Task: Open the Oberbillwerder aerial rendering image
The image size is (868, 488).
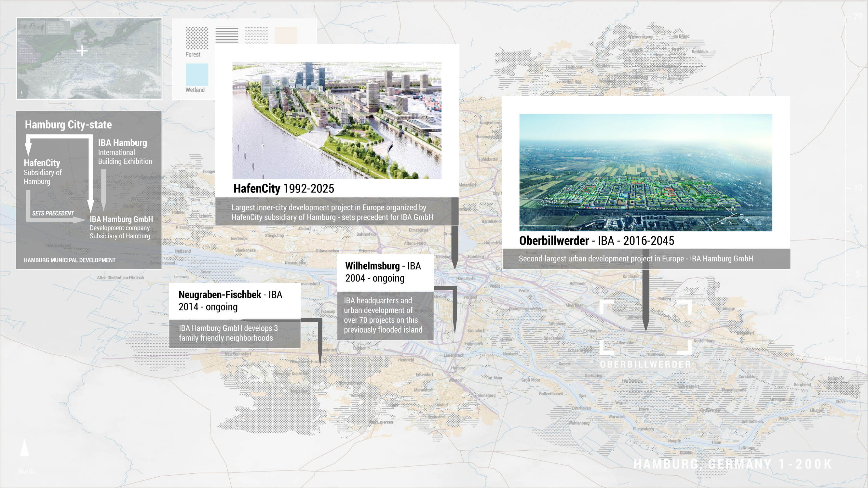Action: [x=645, y=172]
